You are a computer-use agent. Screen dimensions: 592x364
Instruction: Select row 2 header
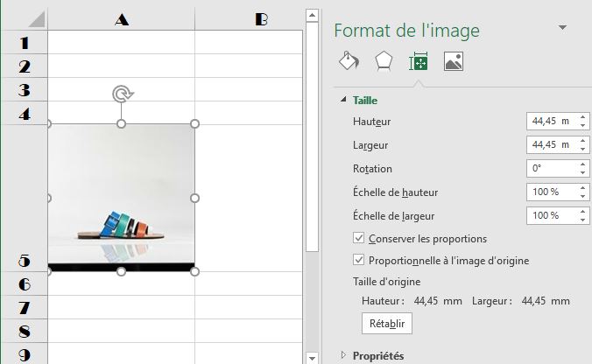[25, 66]
